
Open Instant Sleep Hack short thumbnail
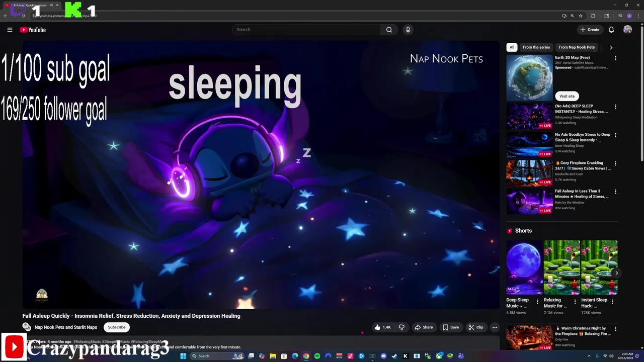[x=599, y=267]
